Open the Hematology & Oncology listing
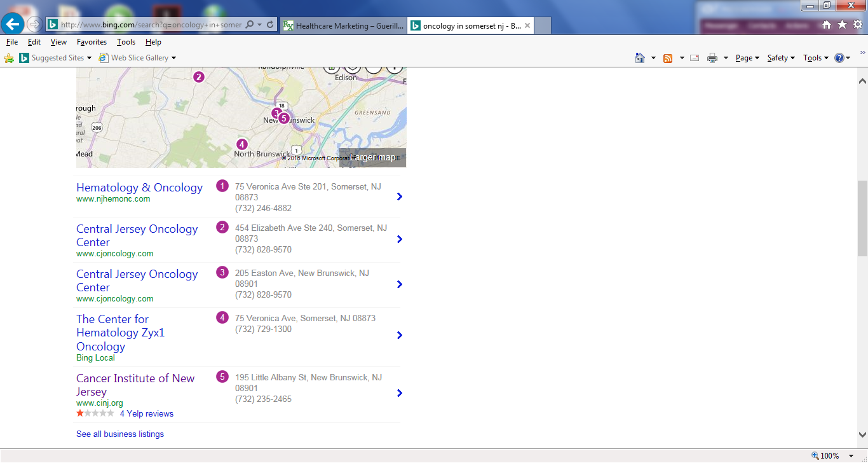868x463 pixels. tap(139, 188)
